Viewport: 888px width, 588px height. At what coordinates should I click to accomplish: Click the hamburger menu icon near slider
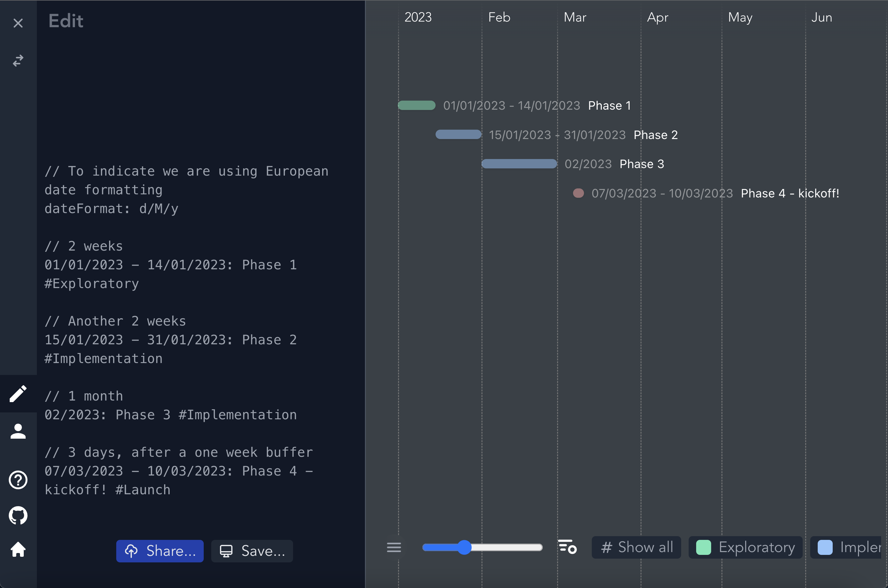[394, 547]
